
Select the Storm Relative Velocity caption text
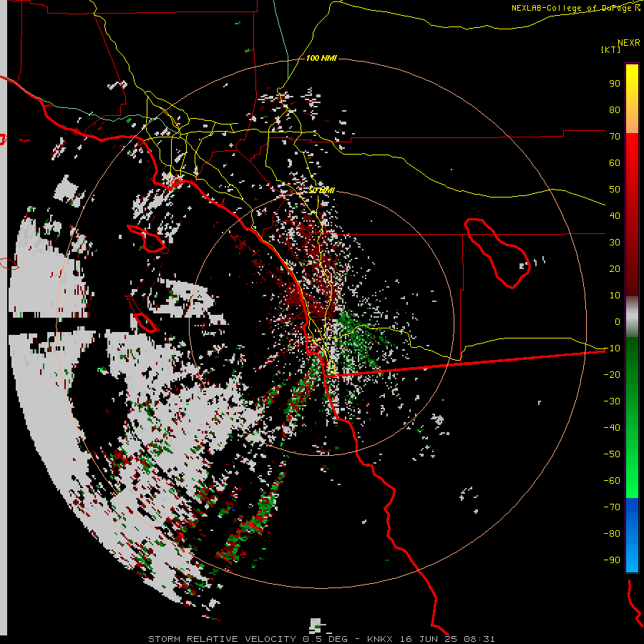tap(321, 639)
